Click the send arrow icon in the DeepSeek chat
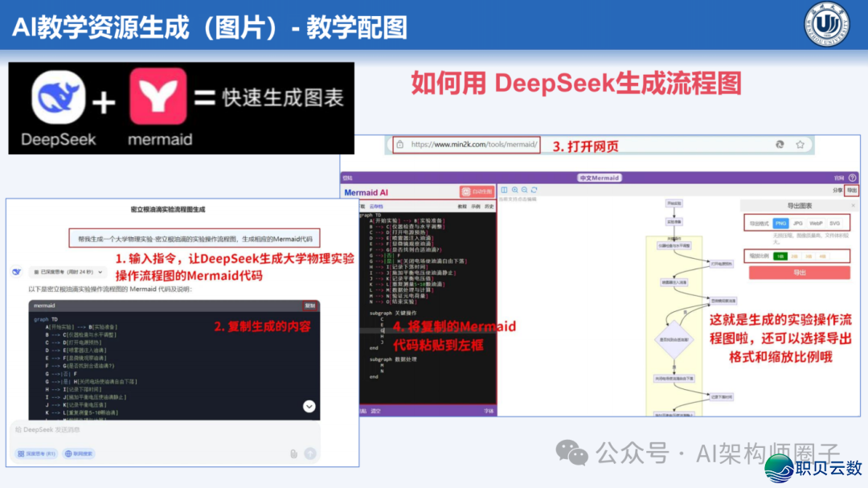868x488 pixels. [x=310, y=453]
